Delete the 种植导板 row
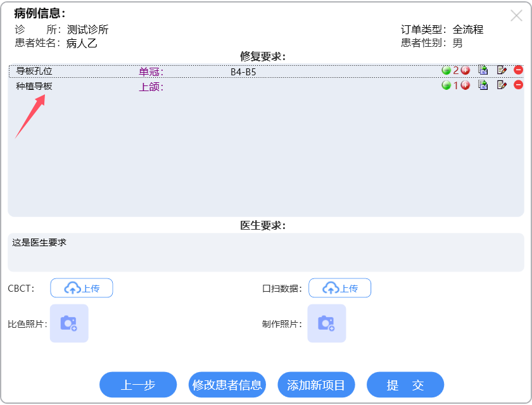The height and width of the screenshot is (405, 532). (x=518, y=85)
